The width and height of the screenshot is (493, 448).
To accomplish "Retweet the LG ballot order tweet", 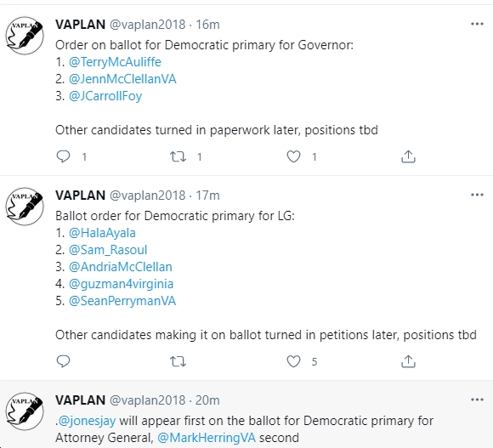I will 178,361.
